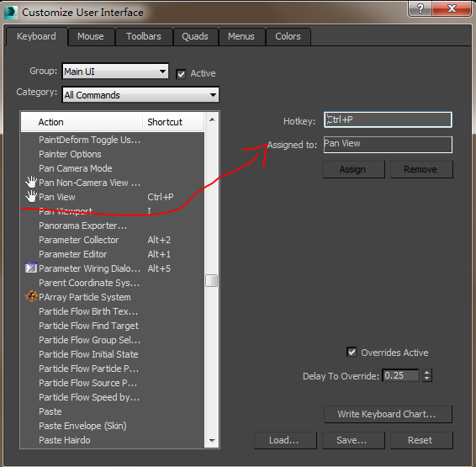The image size is (476, 467).
Task: Click the Assign button
Action: point(353,169)
